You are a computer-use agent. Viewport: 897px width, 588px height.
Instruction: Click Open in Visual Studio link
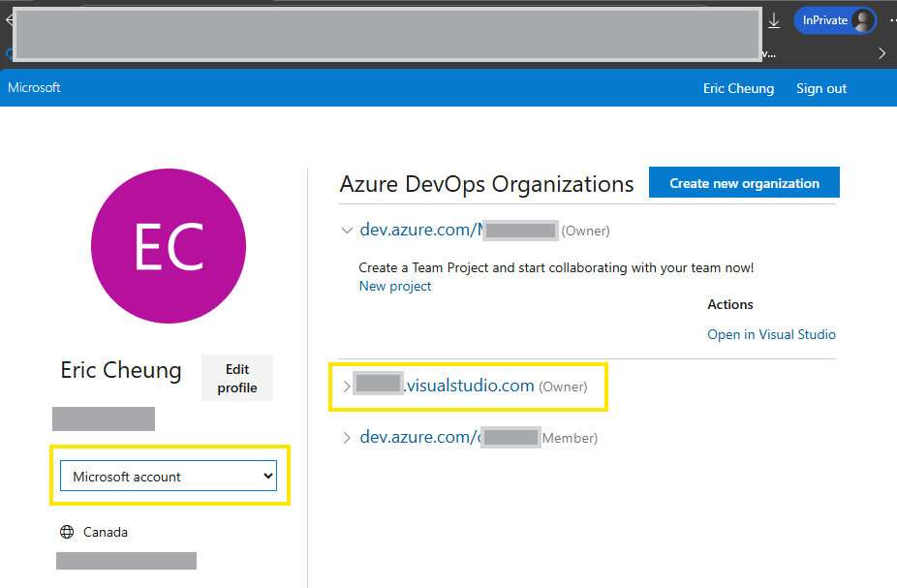(x=771, y=334)
